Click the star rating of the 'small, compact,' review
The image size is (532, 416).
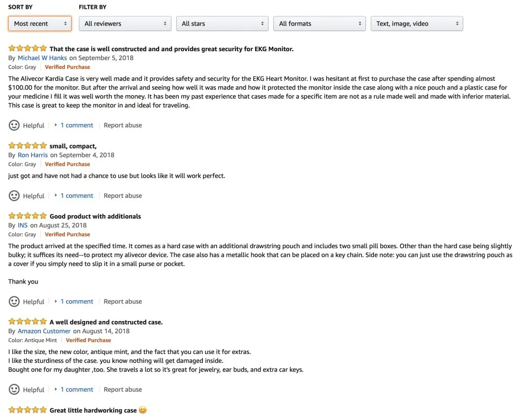28,146
